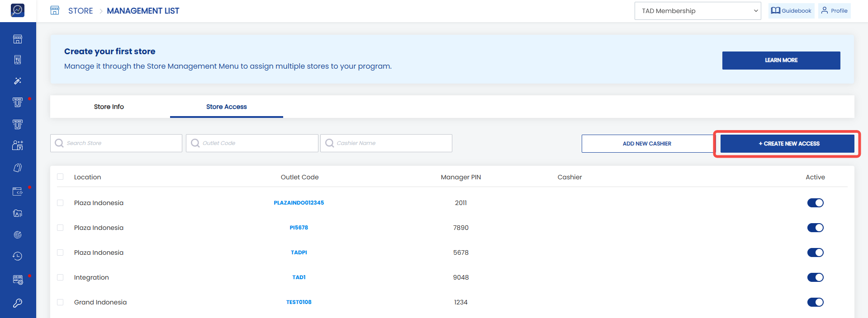Open the target icon in the sidebar
Viewport: 868px width, 318px height.
18,235
